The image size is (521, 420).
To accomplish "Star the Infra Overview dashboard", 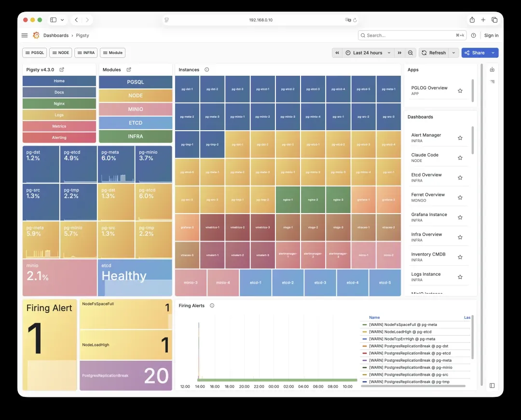I will [460, 237].
